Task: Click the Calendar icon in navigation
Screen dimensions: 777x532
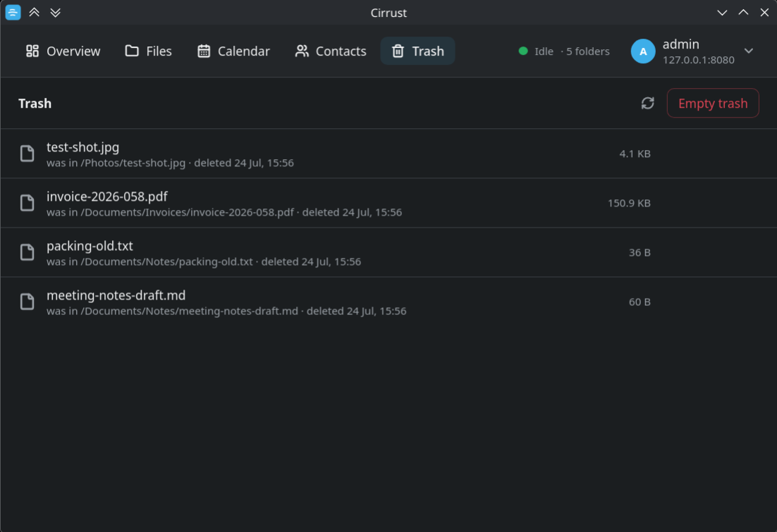Action: [204, 51]
